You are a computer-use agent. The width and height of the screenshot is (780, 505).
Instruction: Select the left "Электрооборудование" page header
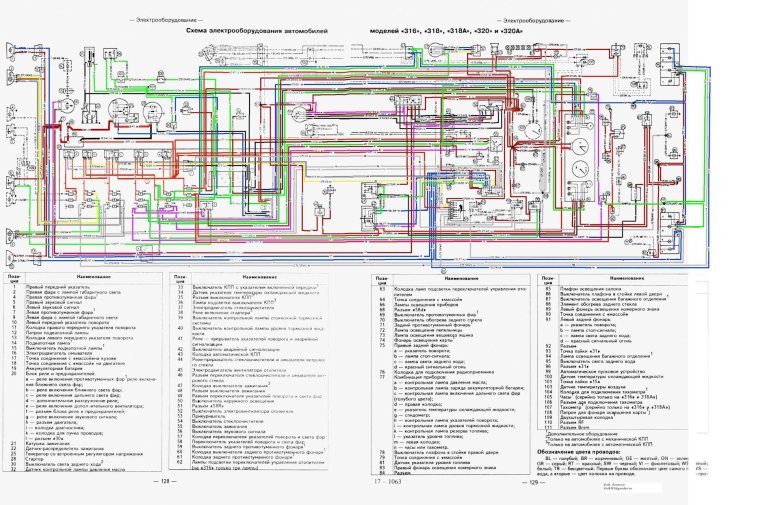(162, 19)
